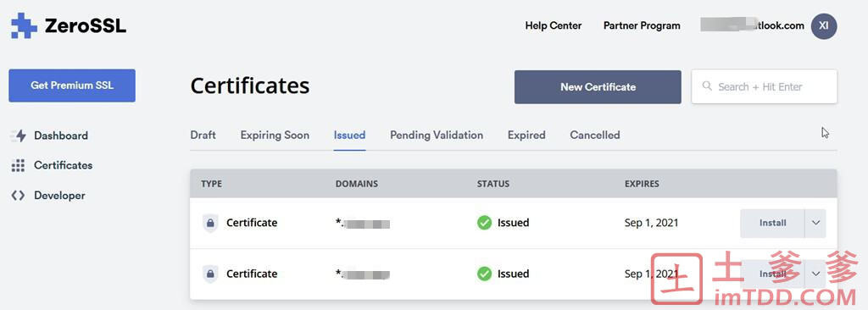Click the ZeroSSL logo icon
Viewport: 868px width, 310px height.
pyautogui.click(x=24, y=25)
